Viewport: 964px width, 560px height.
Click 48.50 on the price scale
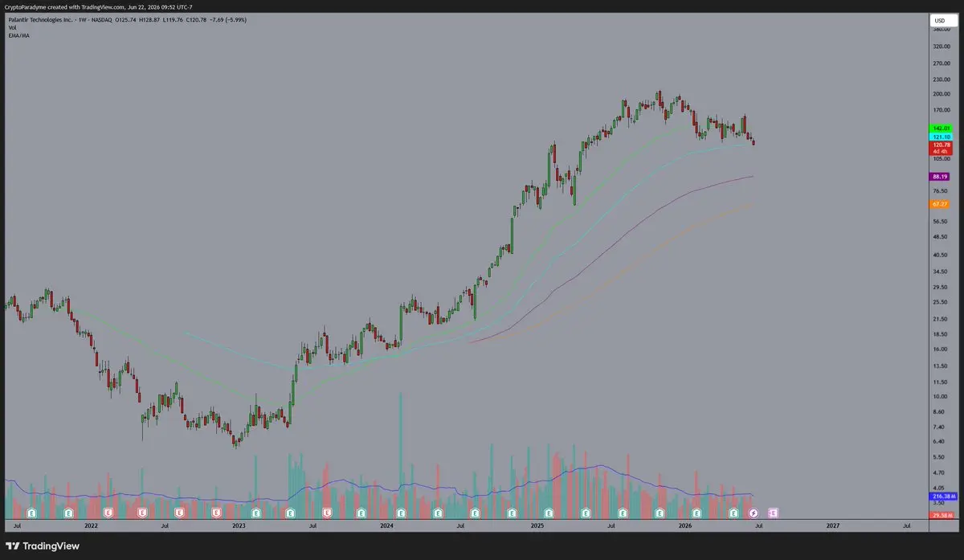(940, 237)
